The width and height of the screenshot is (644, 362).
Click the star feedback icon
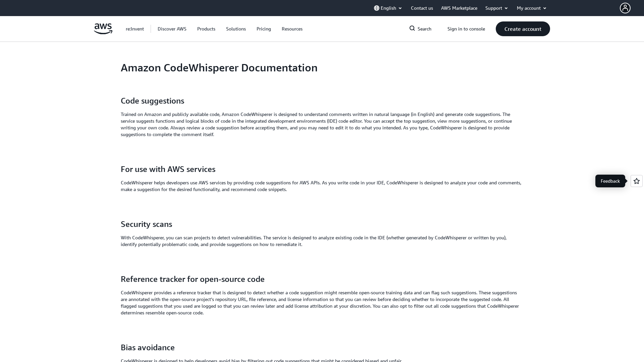click(636, 181)
